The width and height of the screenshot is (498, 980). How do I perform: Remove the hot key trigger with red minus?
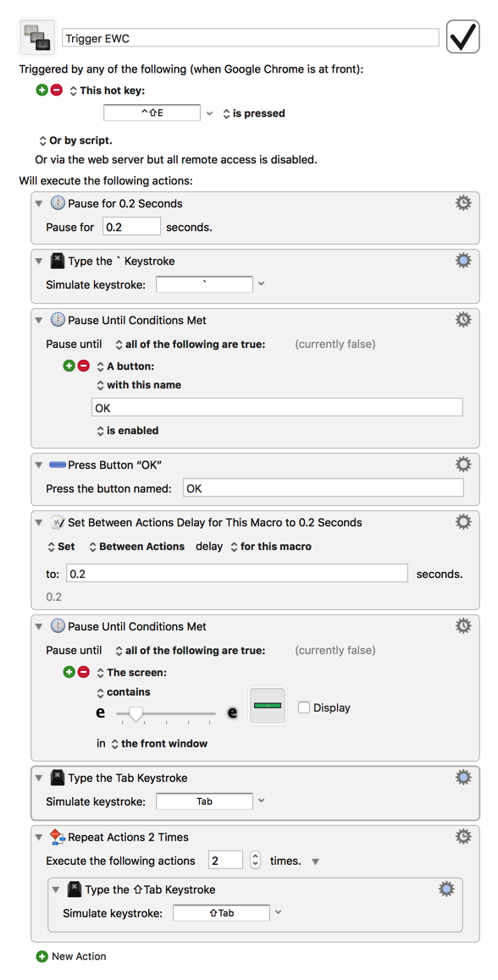tap(57, 91)
